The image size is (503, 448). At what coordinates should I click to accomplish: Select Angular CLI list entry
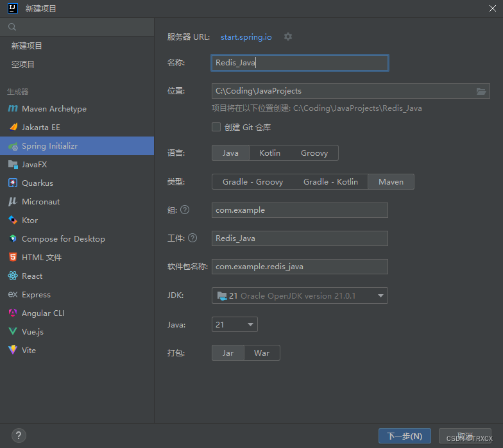[x=77, y=313]
